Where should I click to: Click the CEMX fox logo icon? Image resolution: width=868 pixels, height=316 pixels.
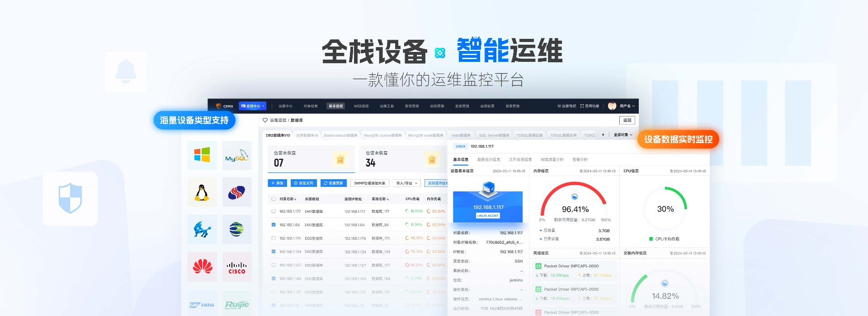click(218, 106)
